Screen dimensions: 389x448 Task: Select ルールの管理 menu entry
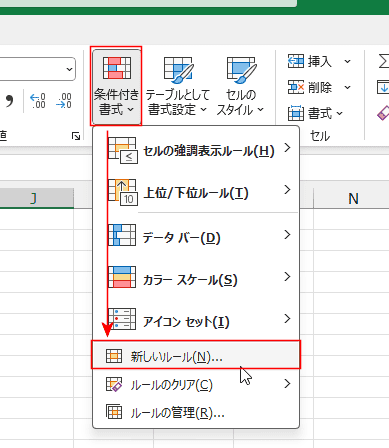(196, 413)
